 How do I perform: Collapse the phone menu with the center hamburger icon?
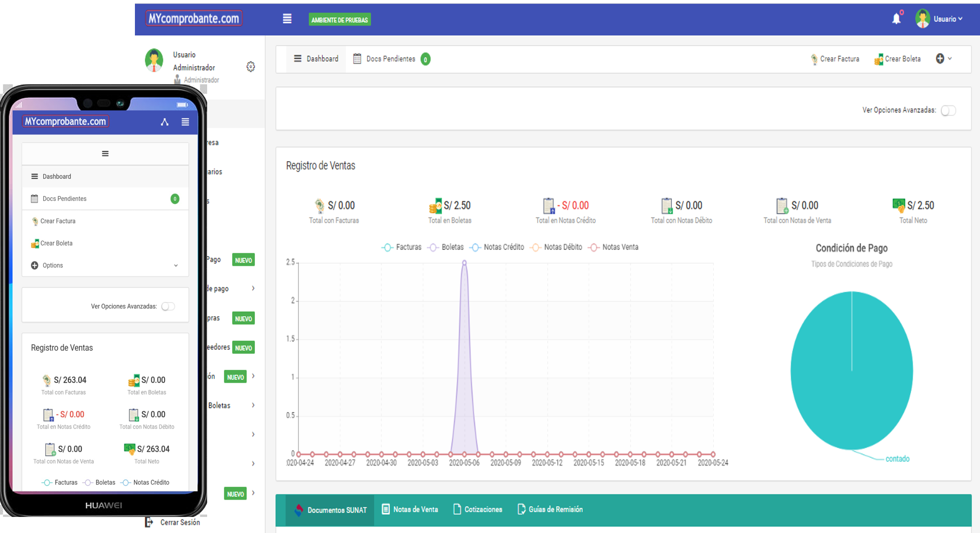tap(105, 154)
